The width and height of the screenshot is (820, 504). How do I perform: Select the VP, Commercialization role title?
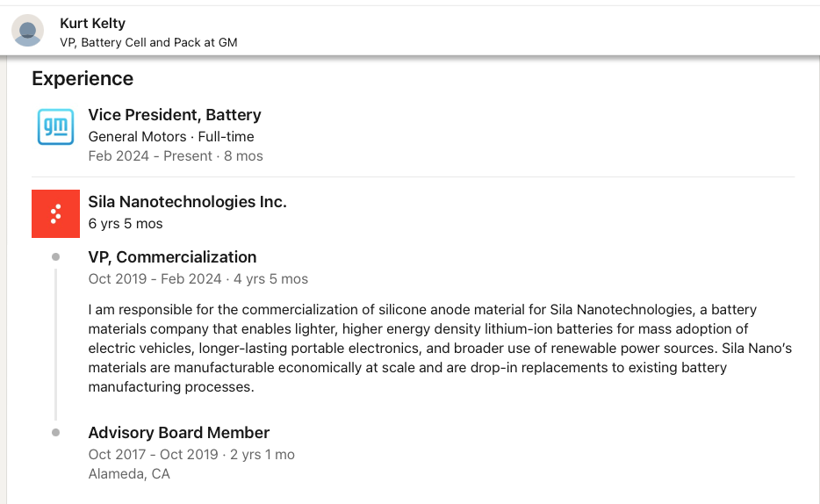[x=172, y=256]
